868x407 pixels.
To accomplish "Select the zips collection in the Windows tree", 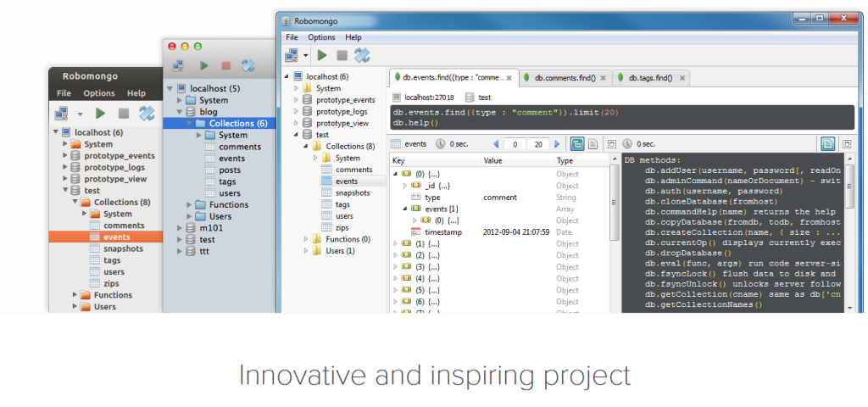I will (342, 227).
